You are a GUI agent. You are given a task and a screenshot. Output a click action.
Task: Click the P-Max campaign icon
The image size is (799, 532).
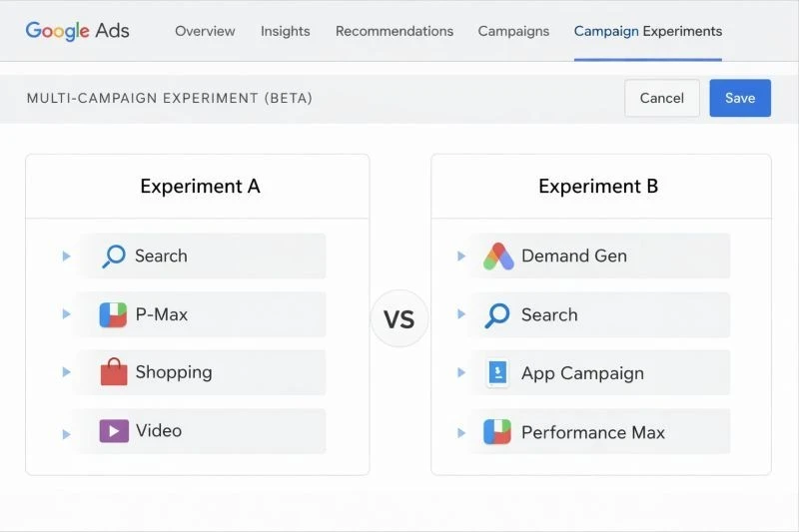(113, 314)
